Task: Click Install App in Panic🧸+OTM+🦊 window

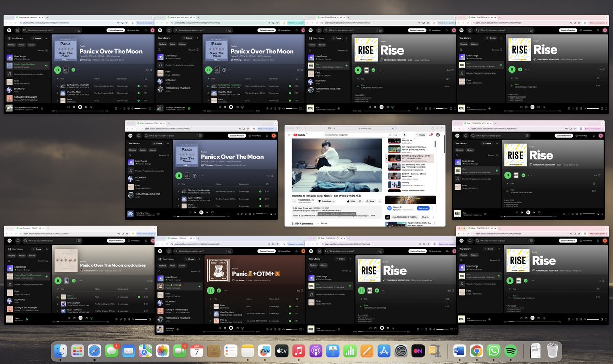Action: click(285, 251)
